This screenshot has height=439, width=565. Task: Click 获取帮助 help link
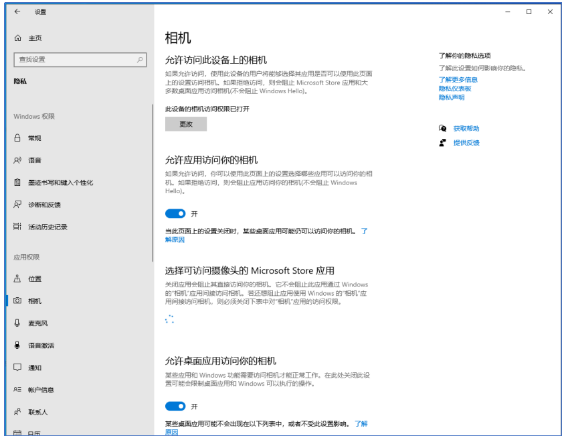pyautogui.click(x=466, y=128)
